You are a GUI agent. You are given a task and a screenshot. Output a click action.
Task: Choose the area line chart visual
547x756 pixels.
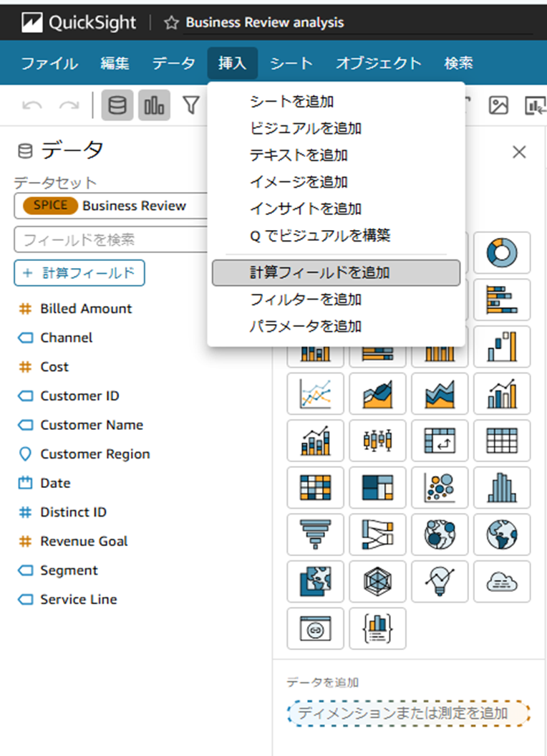tap(377, 393)
